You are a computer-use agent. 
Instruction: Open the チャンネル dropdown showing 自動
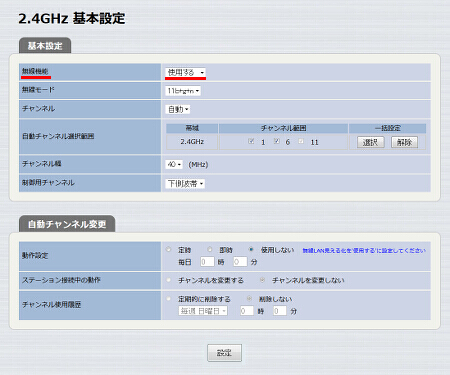(x=178, y=109)
